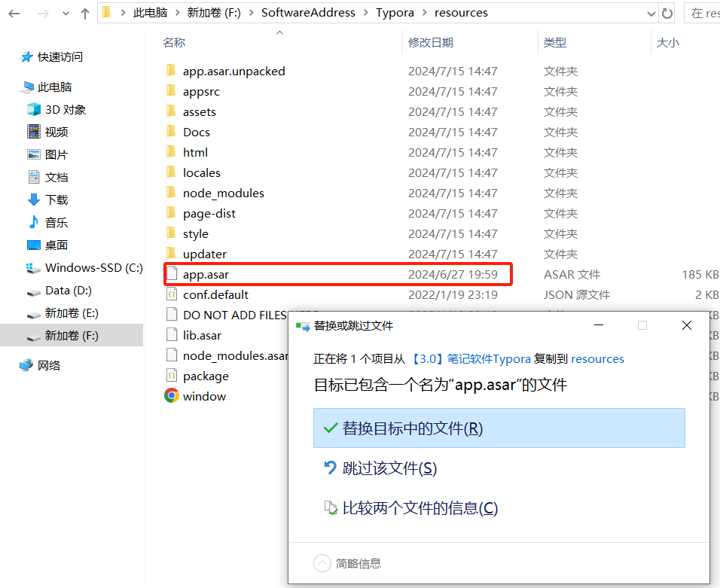
Task: Select the assets folder icon
Action: pyautogui.click(x=171, y=111)
